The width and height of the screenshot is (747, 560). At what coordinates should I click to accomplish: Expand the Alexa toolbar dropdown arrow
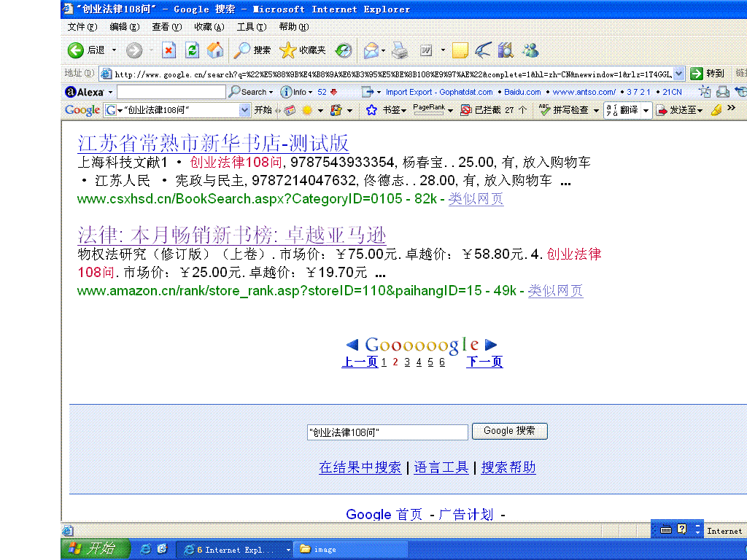[x=111, y=93]
